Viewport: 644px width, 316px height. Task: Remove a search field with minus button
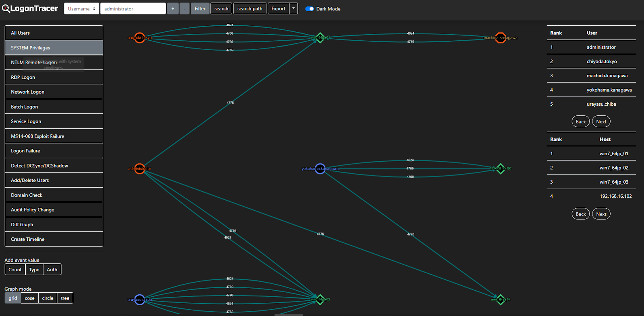[184, 8]
